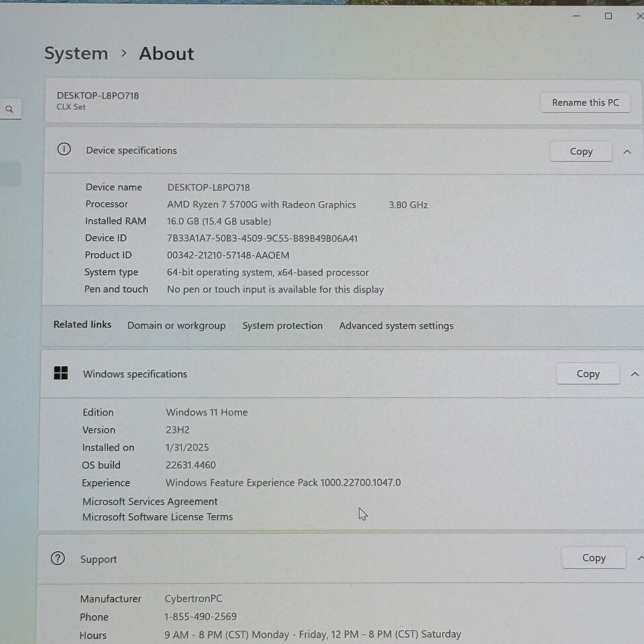
Task: Copy the Support information
Action: tap(594, 557)
